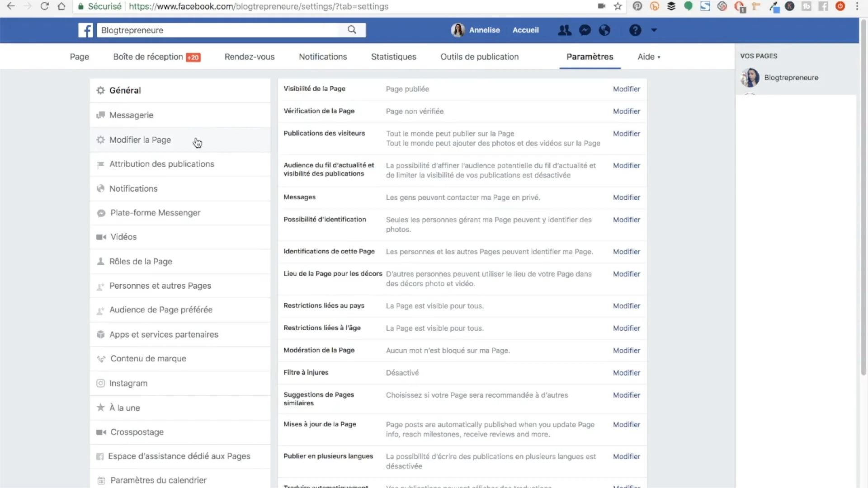The height and width of the screenshot is (488, 868).
Task: Click Modifier for Restrictions liées à l'âge
Action: [x=626, y=328]
